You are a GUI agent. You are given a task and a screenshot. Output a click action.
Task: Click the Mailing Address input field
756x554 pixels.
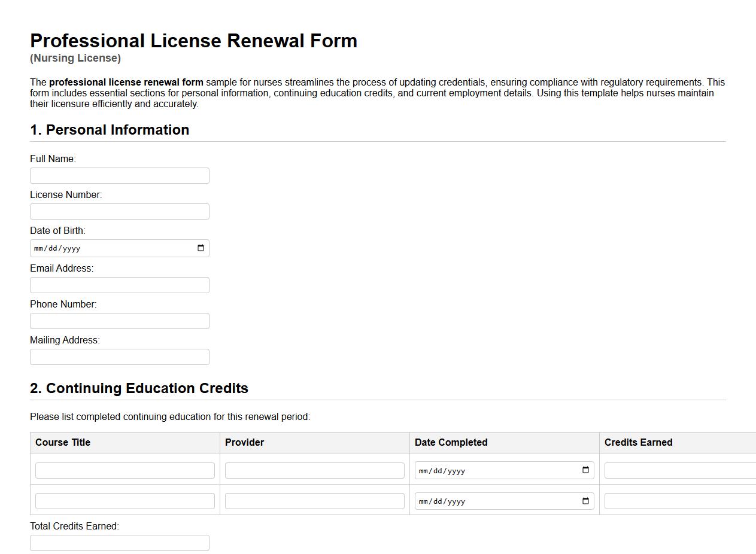tap(119, 357)
